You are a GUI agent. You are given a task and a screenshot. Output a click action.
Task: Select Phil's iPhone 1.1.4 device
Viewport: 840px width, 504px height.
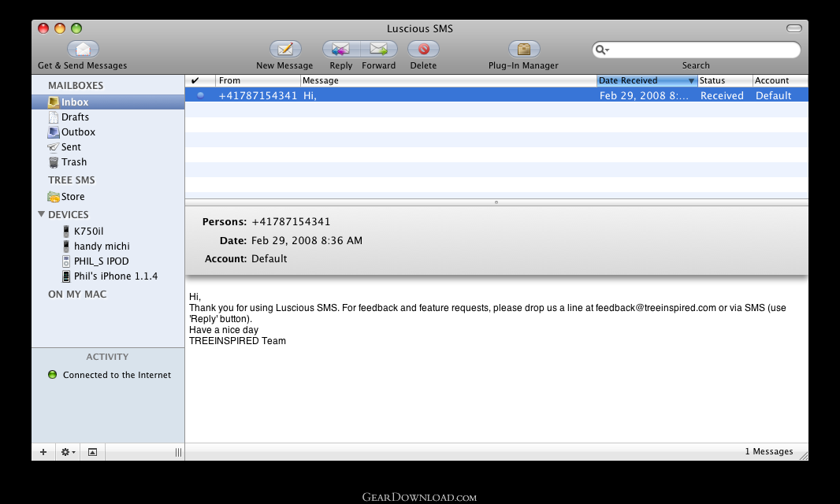click(116, 276)
